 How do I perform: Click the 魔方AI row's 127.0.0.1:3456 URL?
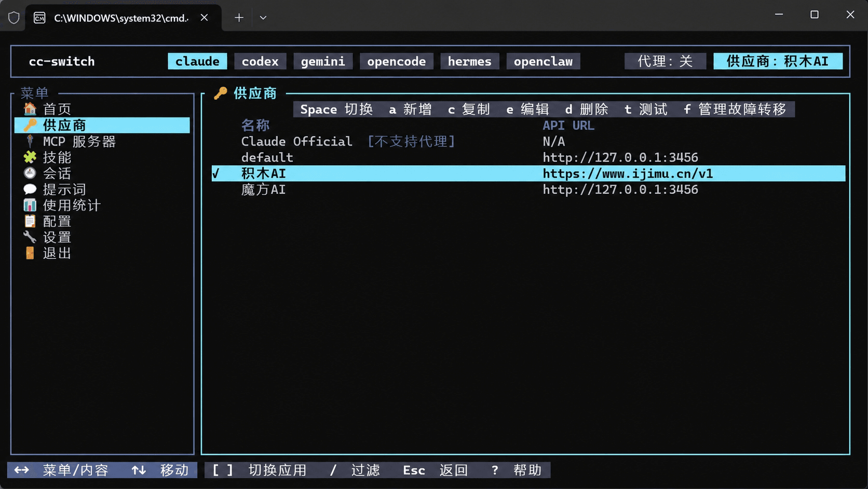point(620,190)
